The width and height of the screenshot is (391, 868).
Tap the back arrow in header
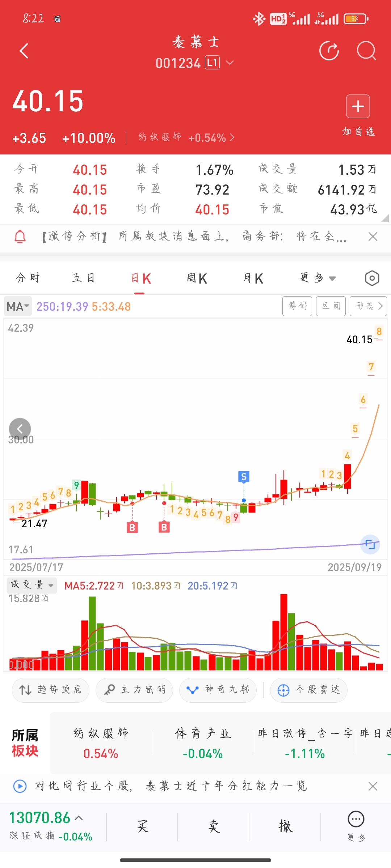(24, 51)
